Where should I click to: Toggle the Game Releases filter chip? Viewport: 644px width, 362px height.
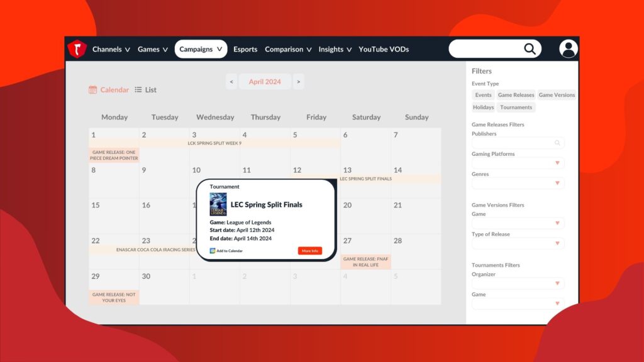coord(516,95)
